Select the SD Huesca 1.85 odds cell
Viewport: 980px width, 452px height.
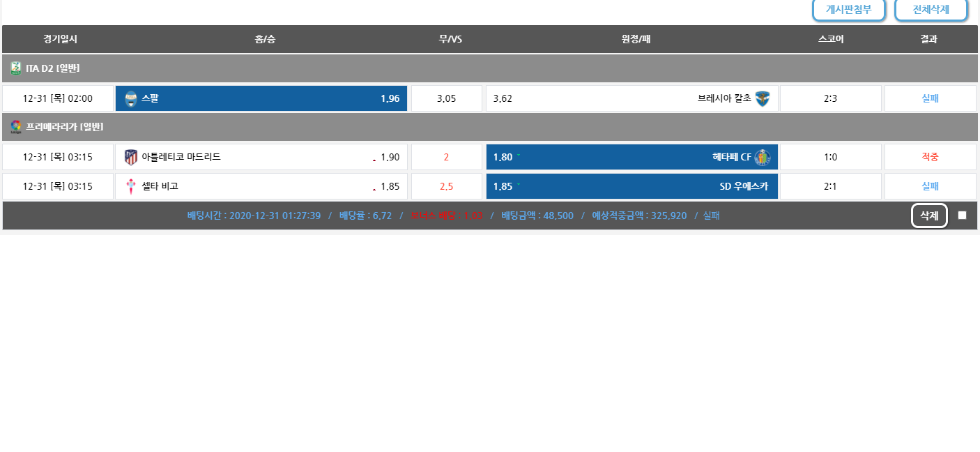(631, 187)
